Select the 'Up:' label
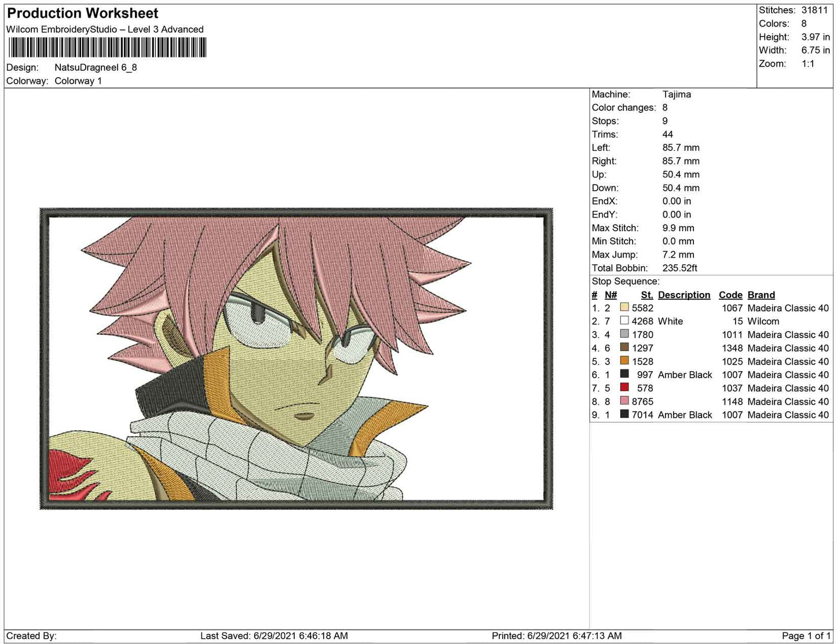The image size is (837, 644). [599, 174]
